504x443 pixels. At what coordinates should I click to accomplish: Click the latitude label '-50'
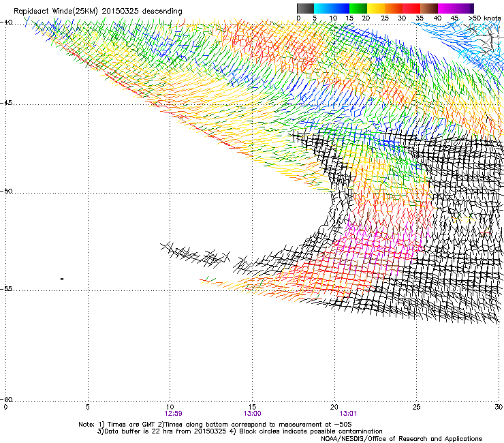6,191
